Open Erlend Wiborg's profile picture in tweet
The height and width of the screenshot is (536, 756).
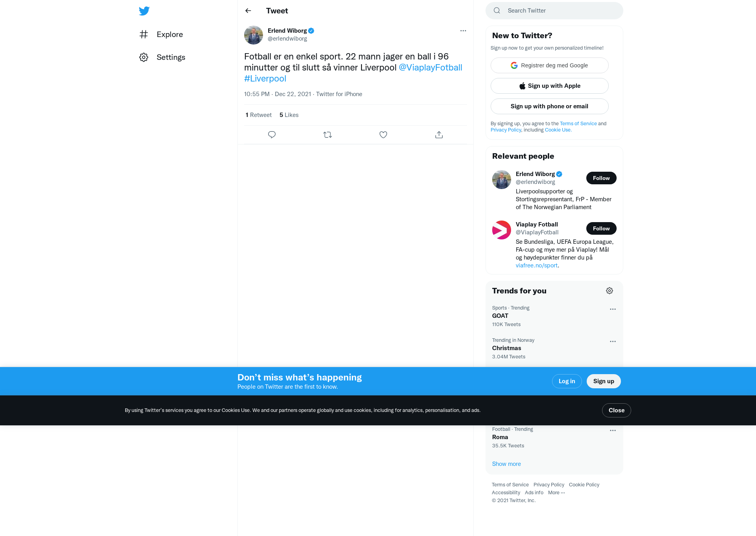click(254, 35)
